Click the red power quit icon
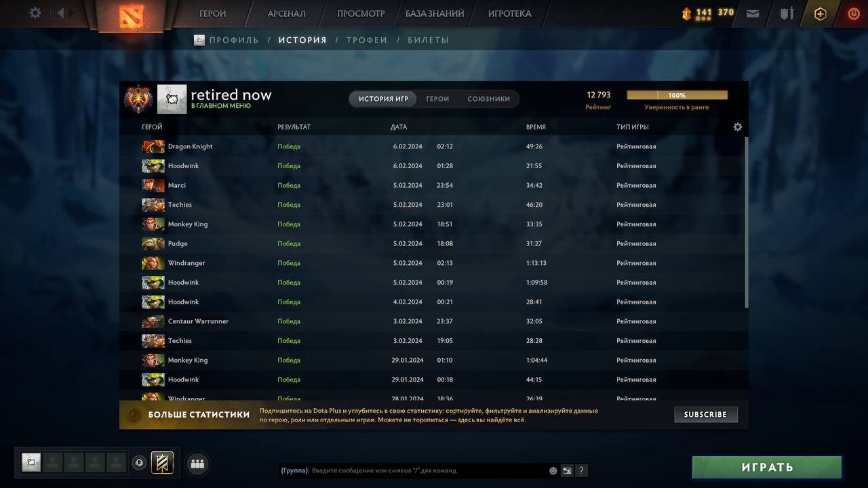This screenshot has height=488, width=868. tap(854, 13)
